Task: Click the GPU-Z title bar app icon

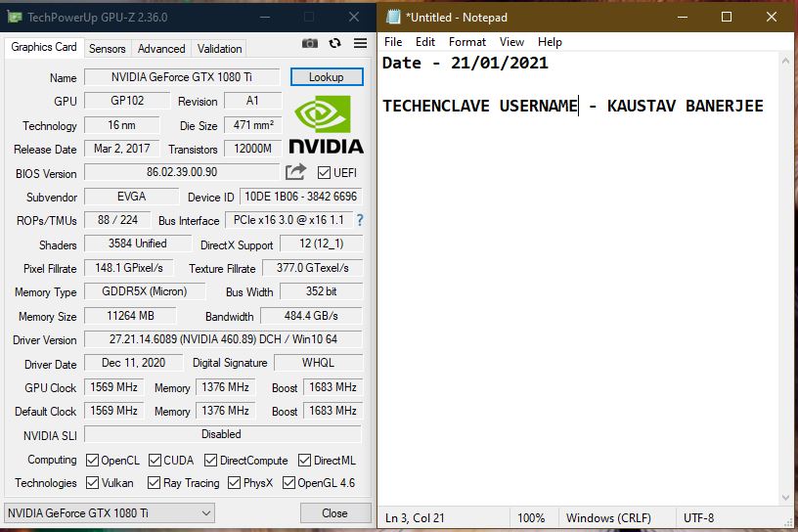Action: pos(16,17)
